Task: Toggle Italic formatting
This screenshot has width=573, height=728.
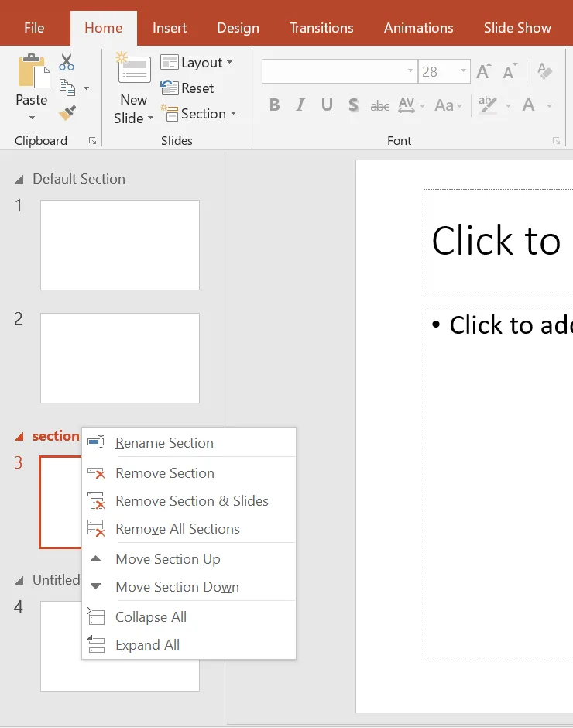Action: point(300,105)
